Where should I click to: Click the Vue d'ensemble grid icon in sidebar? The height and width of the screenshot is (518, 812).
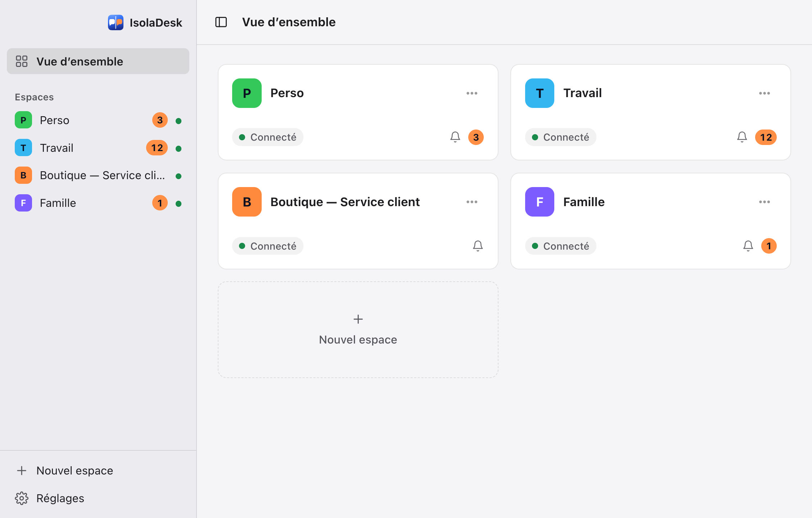(x=22, y=61)
